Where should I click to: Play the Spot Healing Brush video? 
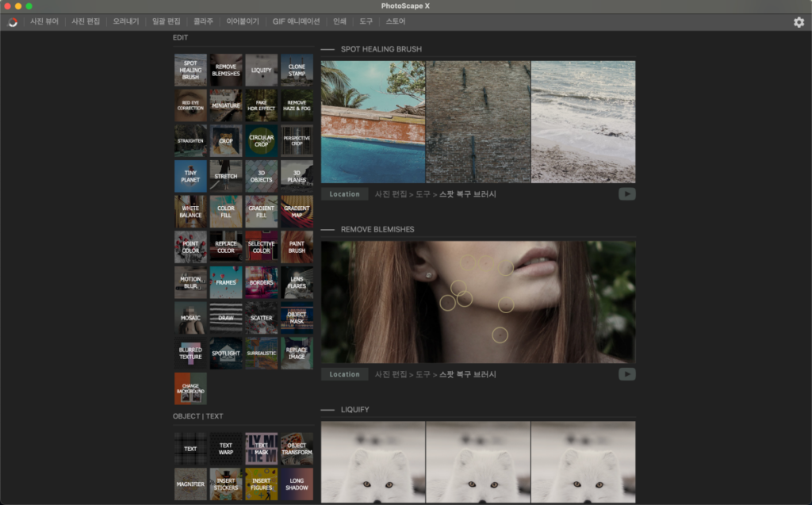click(x=626, y=194)
